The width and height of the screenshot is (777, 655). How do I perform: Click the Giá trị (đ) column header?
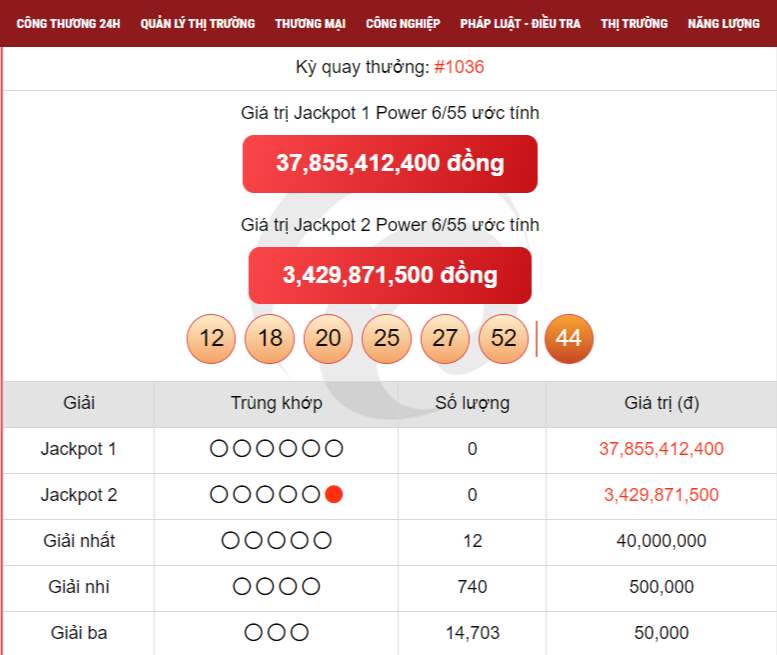click(661, 404)
